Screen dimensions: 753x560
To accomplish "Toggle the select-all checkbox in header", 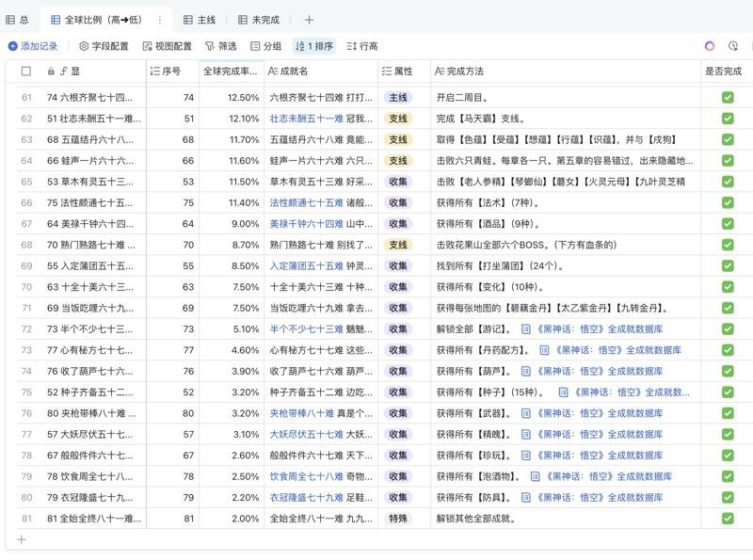I will 26,71.
